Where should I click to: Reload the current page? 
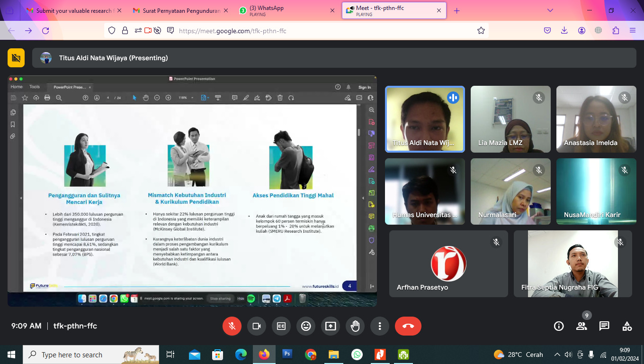[45, 31]
